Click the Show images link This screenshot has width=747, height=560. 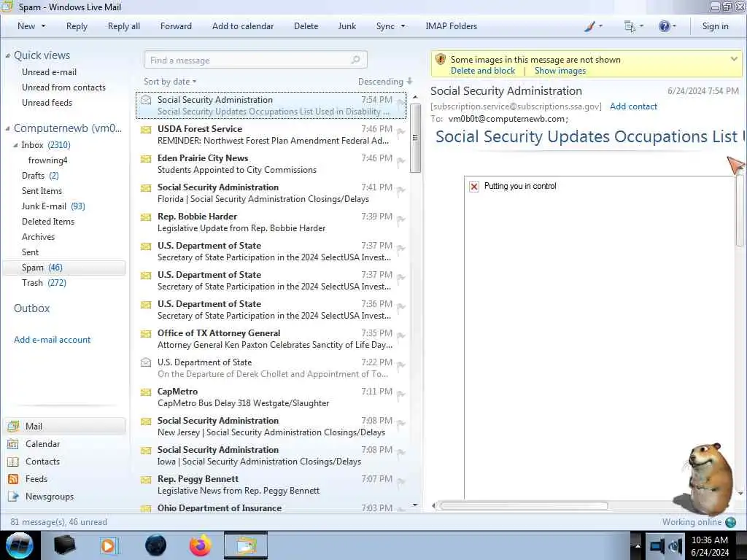click(560, 71)
